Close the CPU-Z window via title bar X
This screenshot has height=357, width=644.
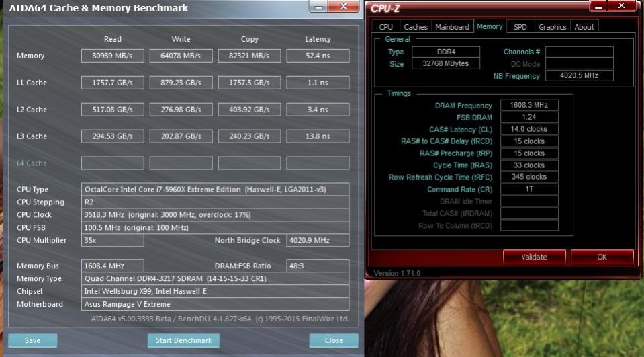pyautogui.click(x=622, y=6)
